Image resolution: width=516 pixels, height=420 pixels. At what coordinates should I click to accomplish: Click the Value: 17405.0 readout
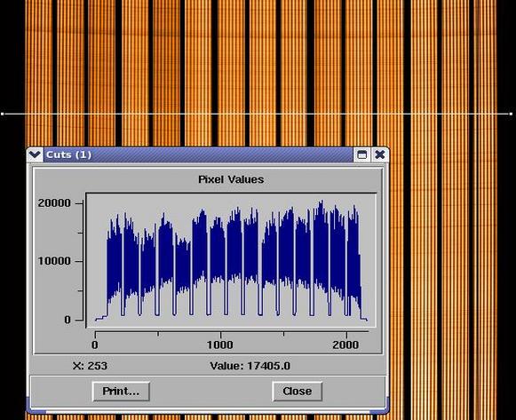250,366
